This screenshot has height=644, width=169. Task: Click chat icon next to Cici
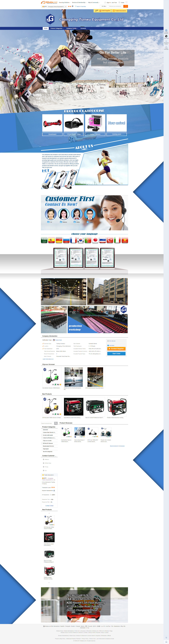(x=48, y=222)
